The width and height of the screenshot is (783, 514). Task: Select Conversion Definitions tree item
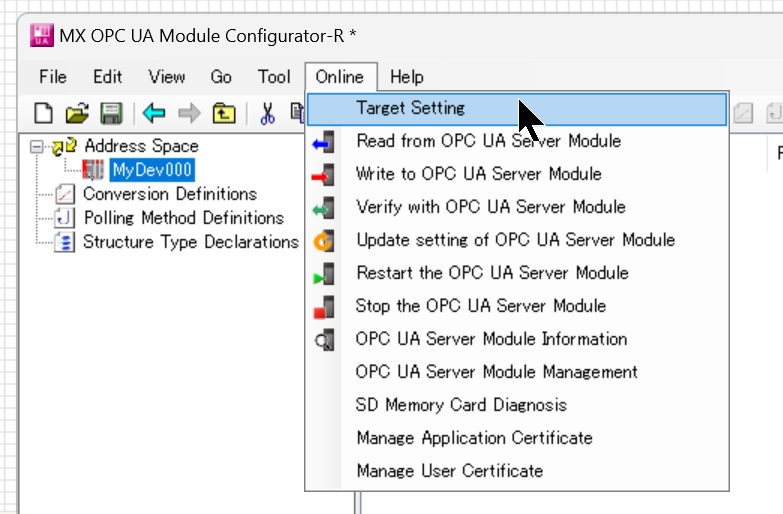coord(170,194)
